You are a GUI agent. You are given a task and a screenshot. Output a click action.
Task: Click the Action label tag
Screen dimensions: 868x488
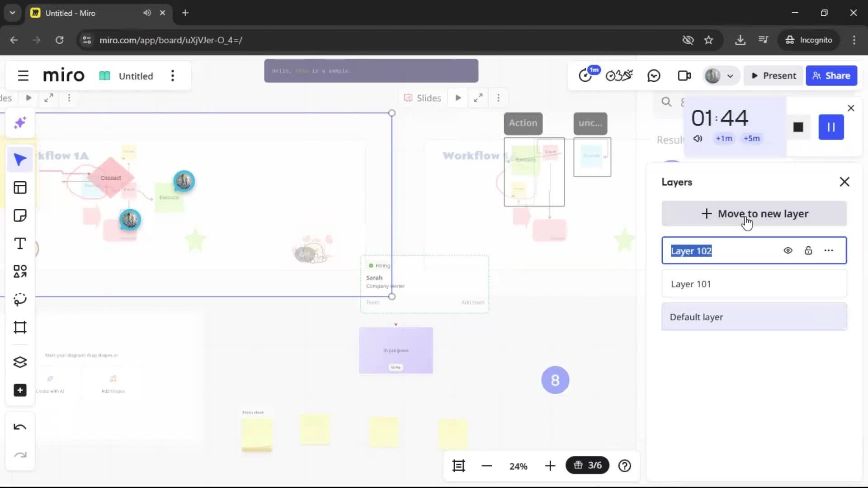pyautogui.click(x=523, y=123)
